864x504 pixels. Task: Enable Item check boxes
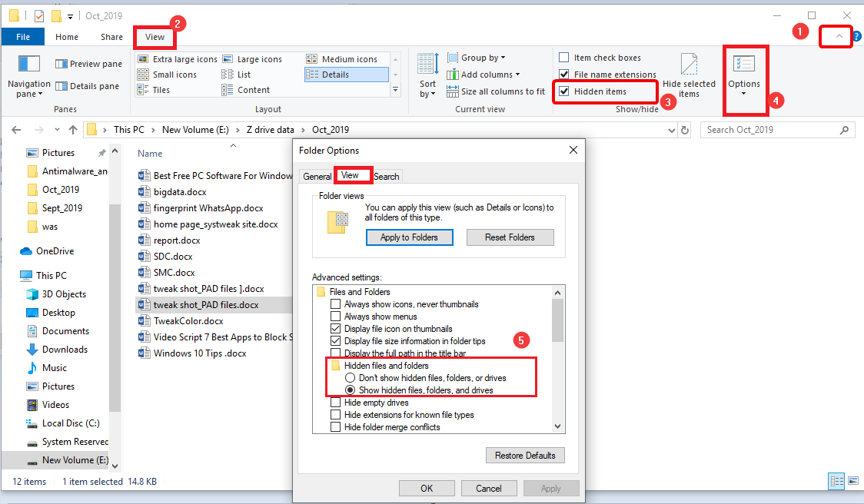(563, 58)
